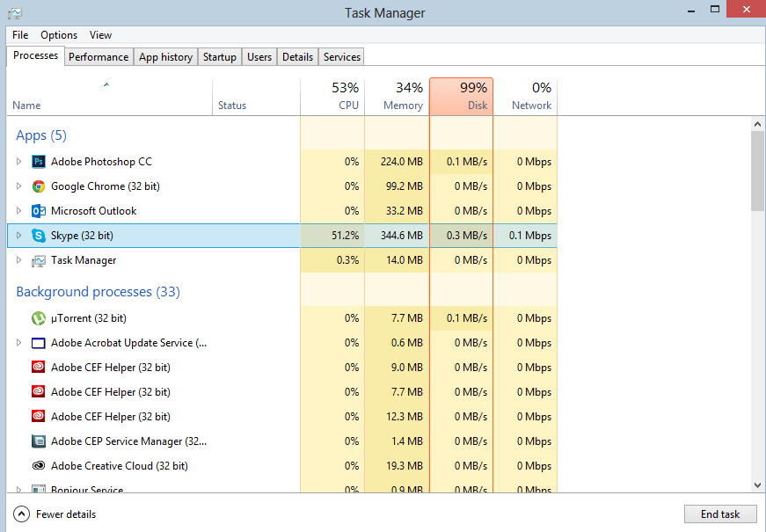Screen dimensions: 766x532
Task: Sort by the Name column header
Action: 109,98
